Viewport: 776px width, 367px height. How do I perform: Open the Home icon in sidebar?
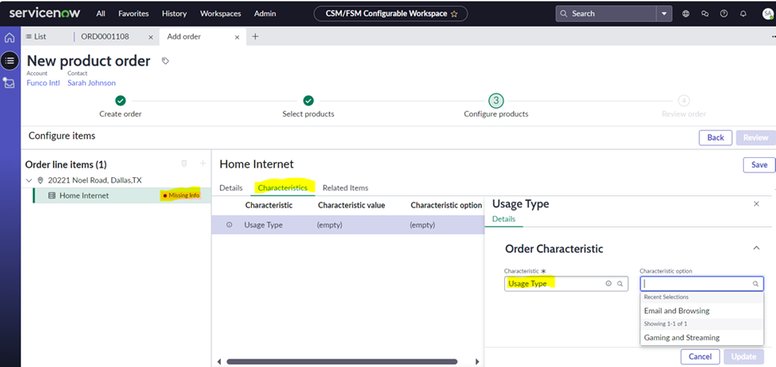point(9,38)
